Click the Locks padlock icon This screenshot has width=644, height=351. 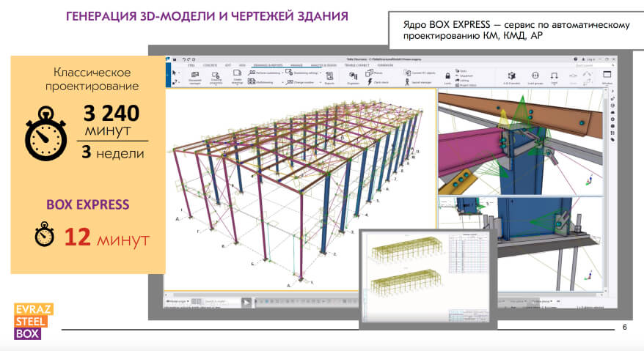(447, 78)
